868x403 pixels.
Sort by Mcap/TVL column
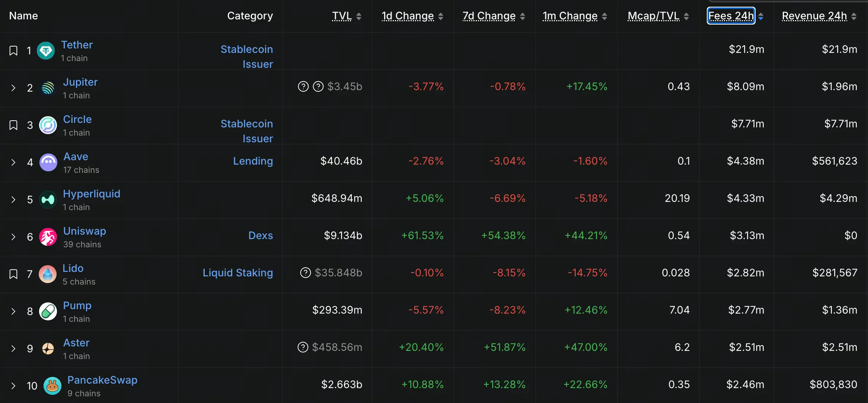click(654, 16)
